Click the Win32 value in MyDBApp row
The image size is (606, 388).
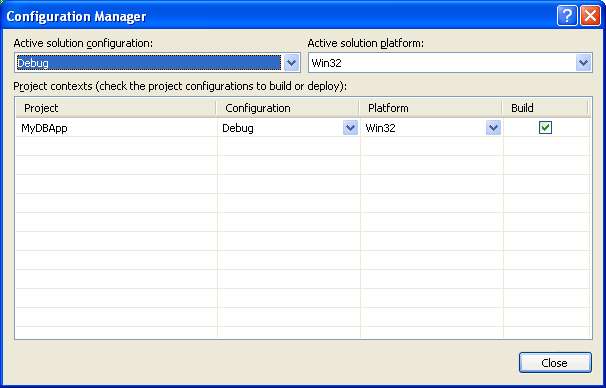380,128
